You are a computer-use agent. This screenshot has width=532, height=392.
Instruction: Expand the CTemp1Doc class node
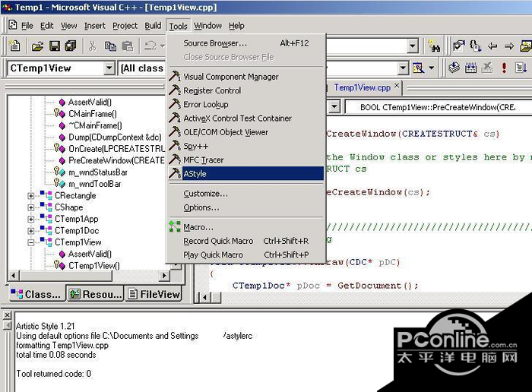pyautogui.click(x=31, y=231)
